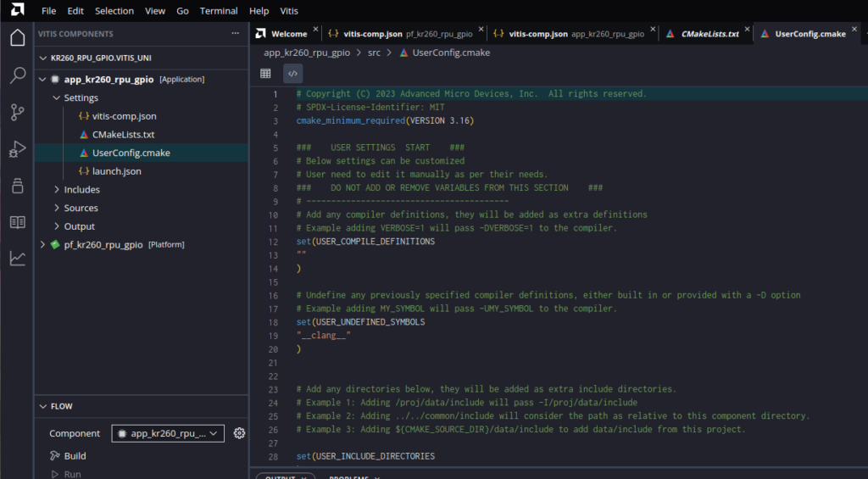Click the CMake icon beside UserConfig.cmake in breadcrumb
Viewport: 868px width, 479px height.
pyautogui.click(x=403, y=53)
